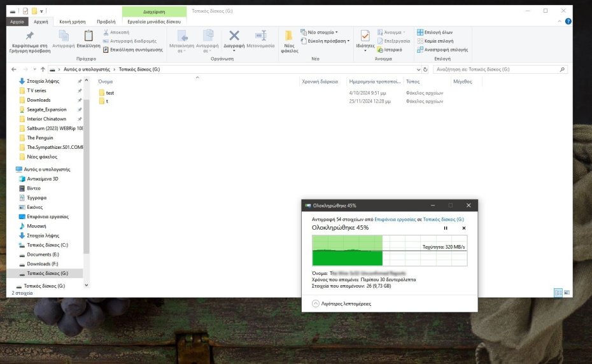Open Downloads (F:) drive in sidebar
The width and height of the screenshot is (592, 364).
tap(42, 264)
